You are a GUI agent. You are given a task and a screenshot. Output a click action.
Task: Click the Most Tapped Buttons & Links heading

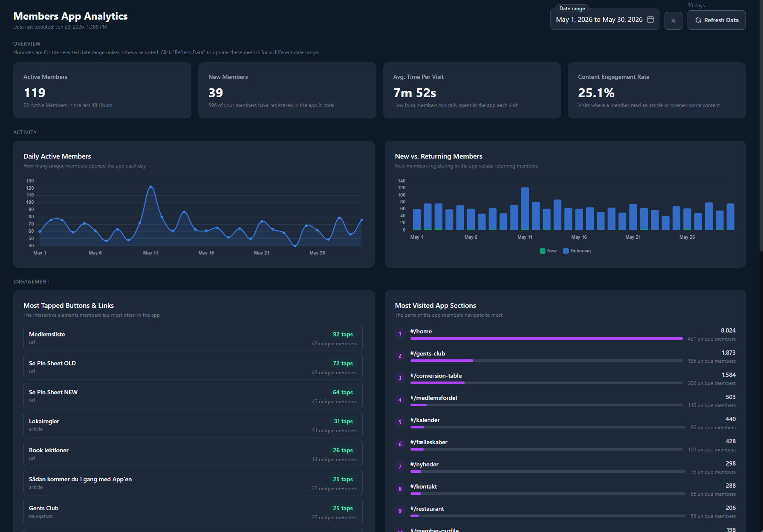[69, 306]
